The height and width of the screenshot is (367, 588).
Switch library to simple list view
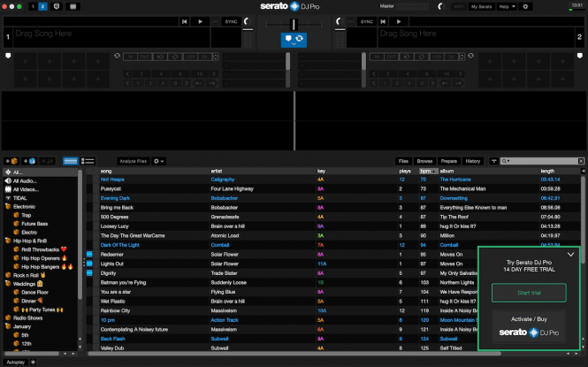pyautogui.click(x=71, y=161)
